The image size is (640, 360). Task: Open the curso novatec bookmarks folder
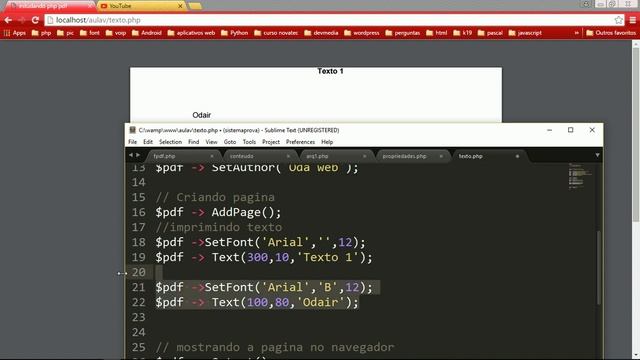tap(276, 33)
